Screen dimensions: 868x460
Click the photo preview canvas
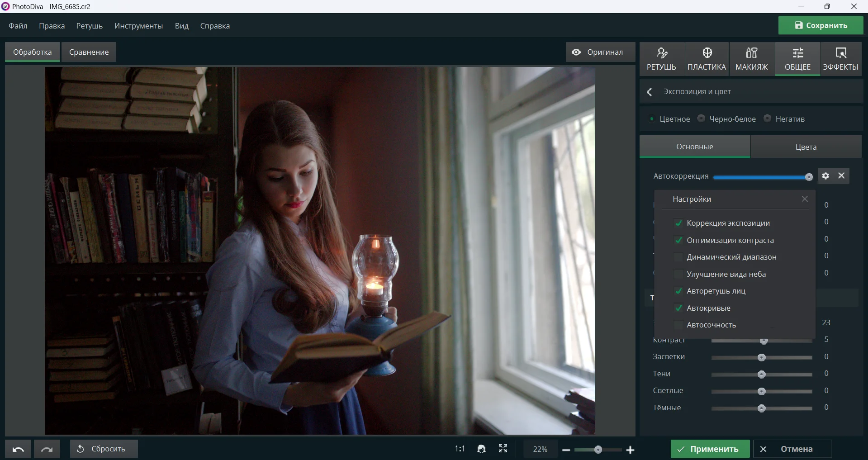tap(320, 251)
